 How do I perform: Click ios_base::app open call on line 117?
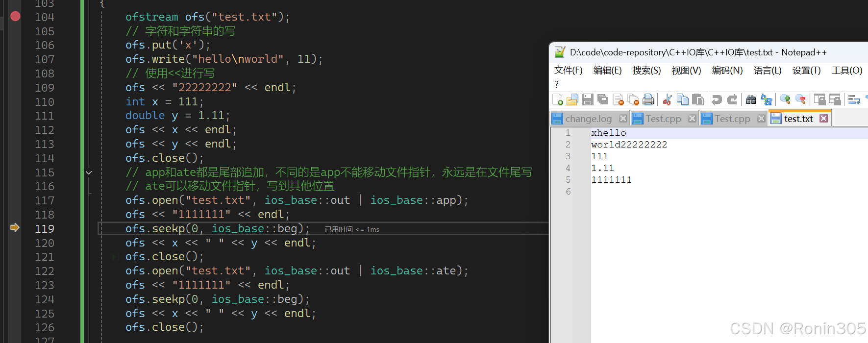297,200
